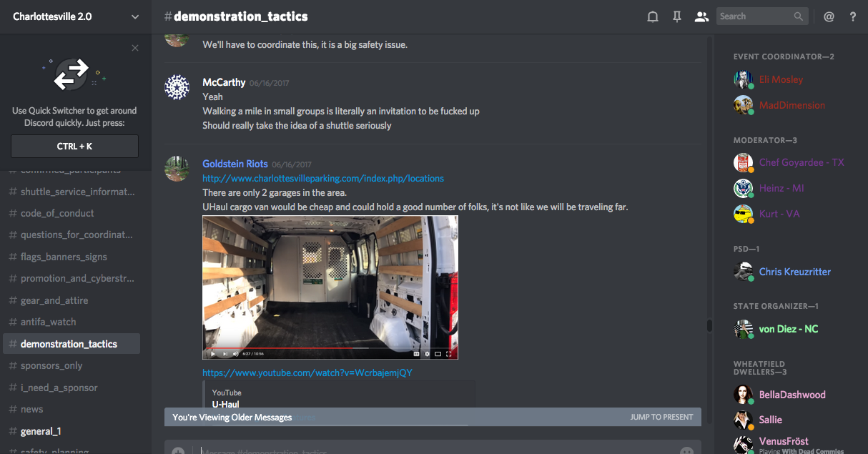Screen dimensions: 868x454
Task: Open the charlottesvilleparking.com link
Action: click(322, 178)
